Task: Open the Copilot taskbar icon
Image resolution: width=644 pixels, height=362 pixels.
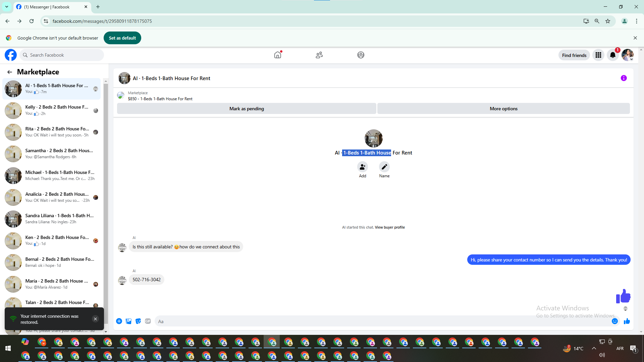Action: (x=25, y=342)
